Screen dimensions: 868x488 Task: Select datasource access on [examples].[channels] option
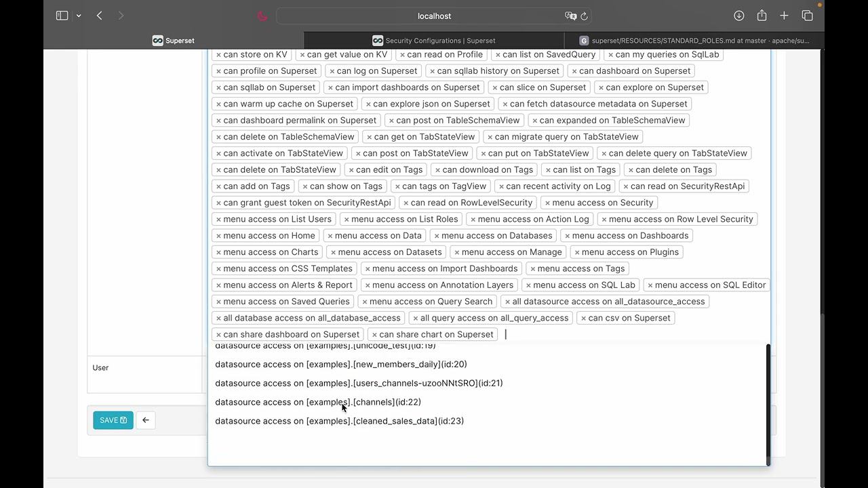(x=488, y=402)
